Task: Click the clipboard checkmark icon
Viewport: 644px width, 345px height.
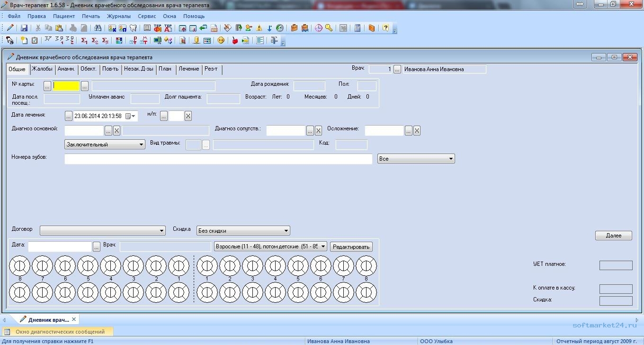Action: (x=35, y=40)
